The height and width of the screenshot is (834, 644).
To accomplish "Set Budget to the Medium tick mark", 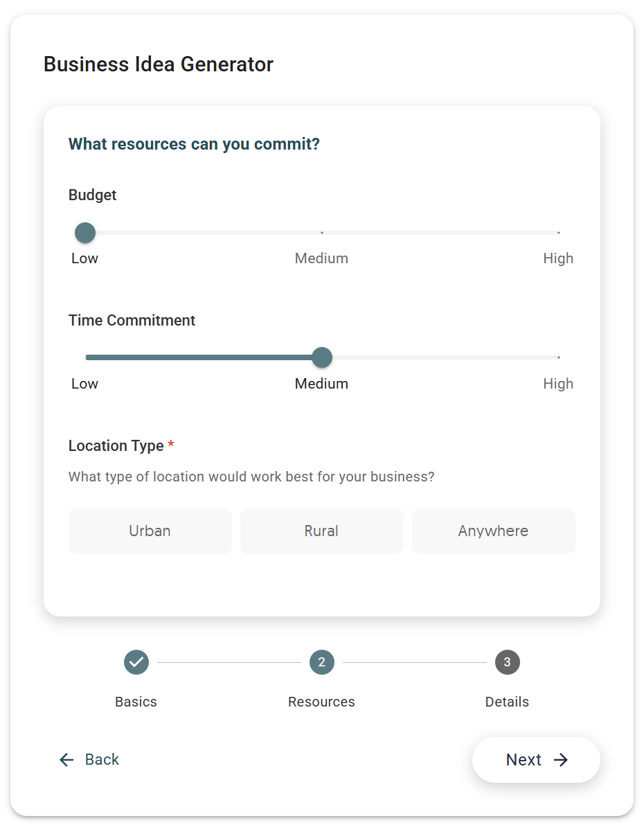I will click(322, 233).
